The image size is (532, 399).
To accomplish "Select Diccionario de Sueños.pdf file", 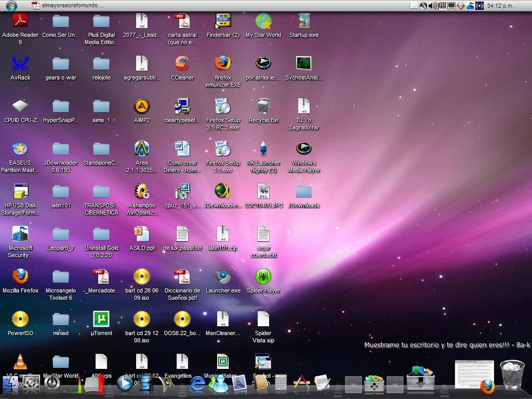I will click(x=182, y=276).
